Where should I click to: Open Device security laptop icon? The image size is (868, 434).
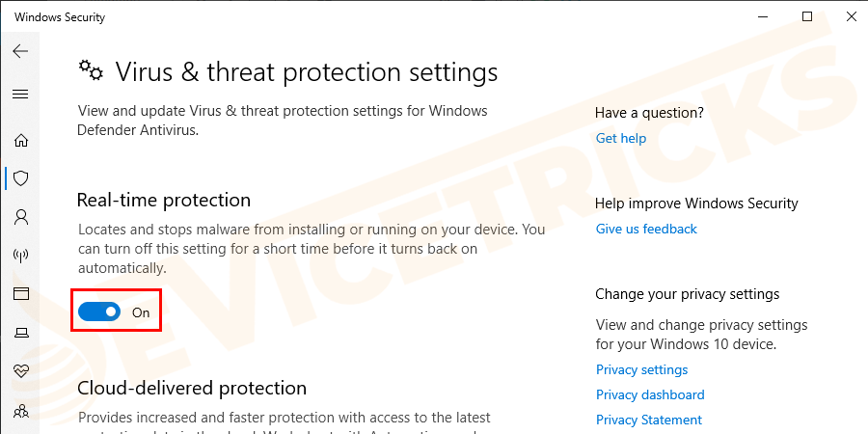pyautogui.click(x=20, y=333)
